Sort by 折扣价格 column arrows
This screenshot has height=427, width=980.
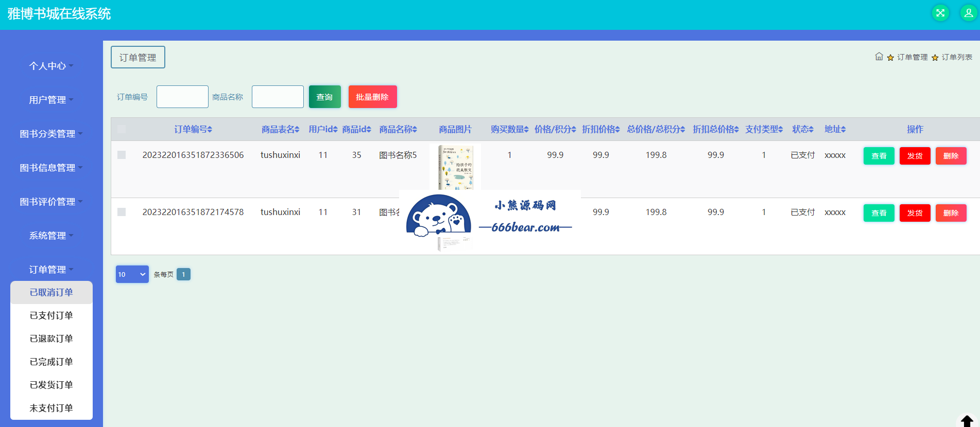click(617, 130)
